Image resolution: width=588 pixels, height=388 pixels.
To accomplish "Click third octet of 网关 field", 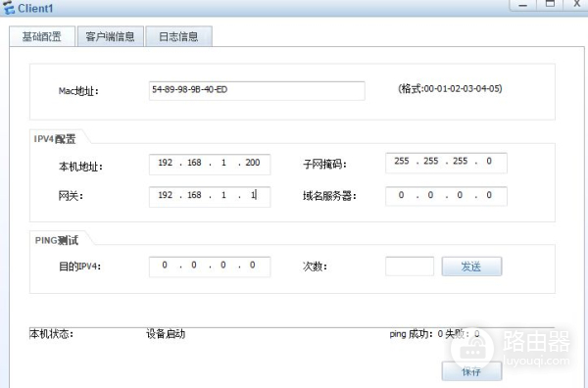I will (223, 195).
